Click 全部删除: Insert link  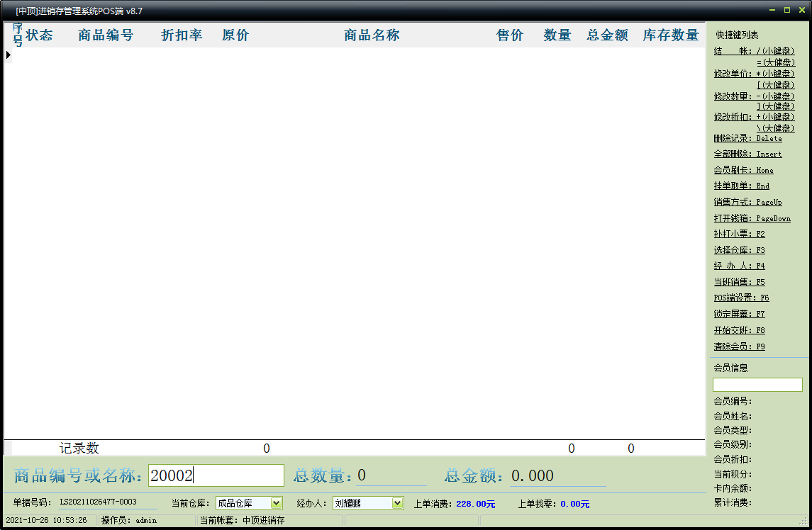[747, 154]
